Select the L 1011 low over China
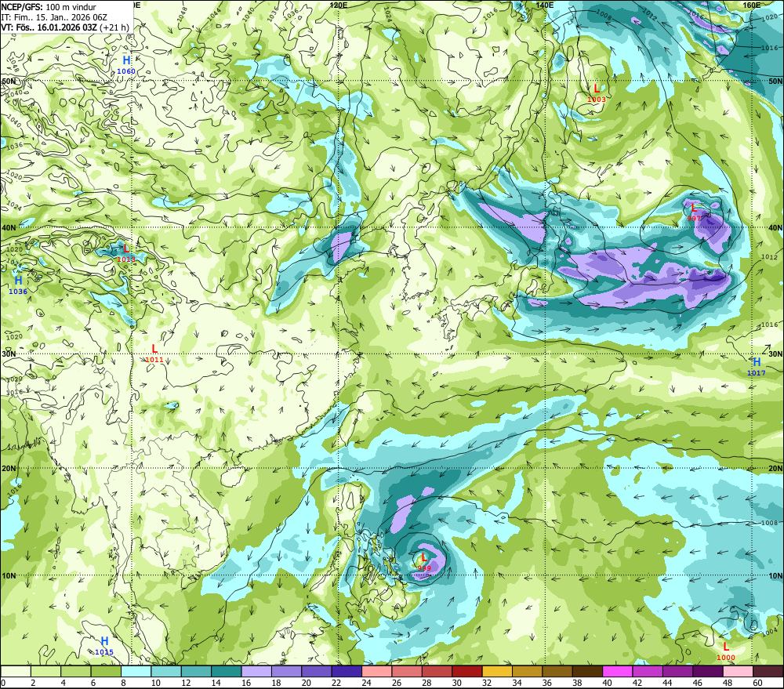Image resolution: width=784 pixels, height=689 pixels. click(154, 354)
